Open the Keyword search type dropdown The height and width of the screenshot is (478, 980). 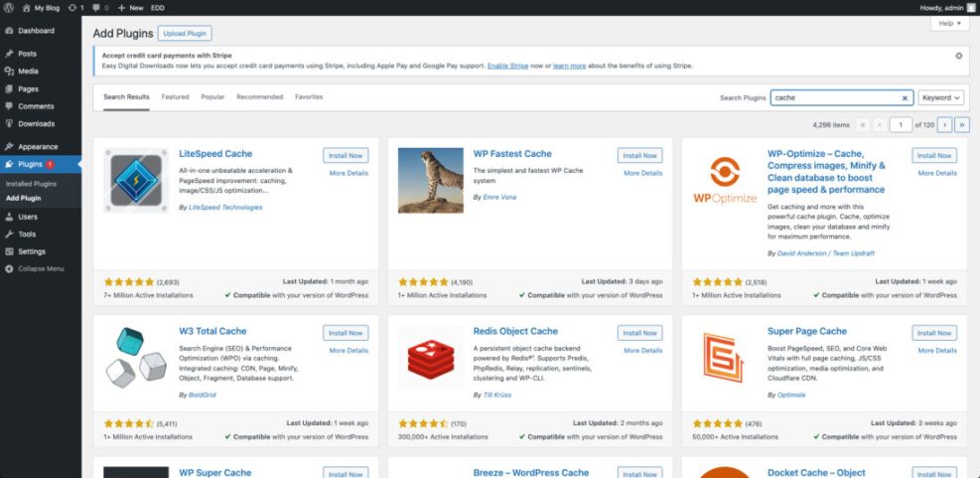click(x=940, y=97)
